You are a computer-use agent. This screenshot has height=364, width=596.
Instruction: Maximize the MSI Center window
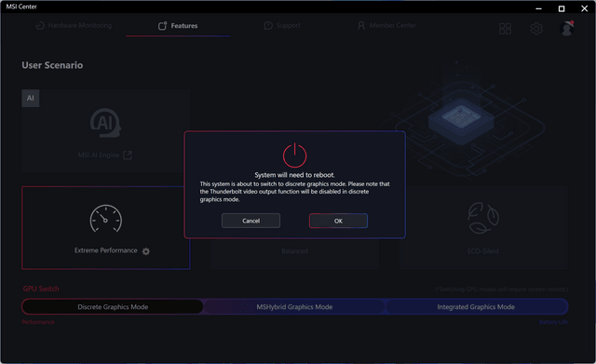tap(562, 8)
